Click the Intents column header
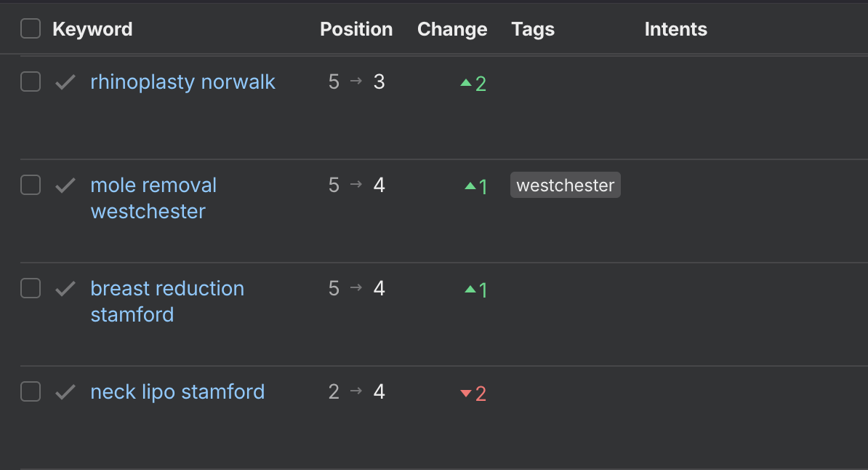This screenshot has height=470, width=868. pos(675,29)
